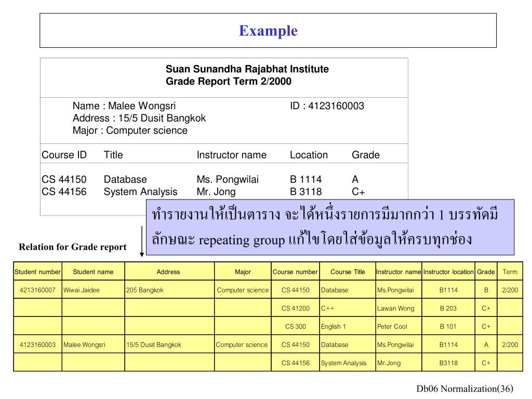Select the "Term" table header

(x=510, y=272)
